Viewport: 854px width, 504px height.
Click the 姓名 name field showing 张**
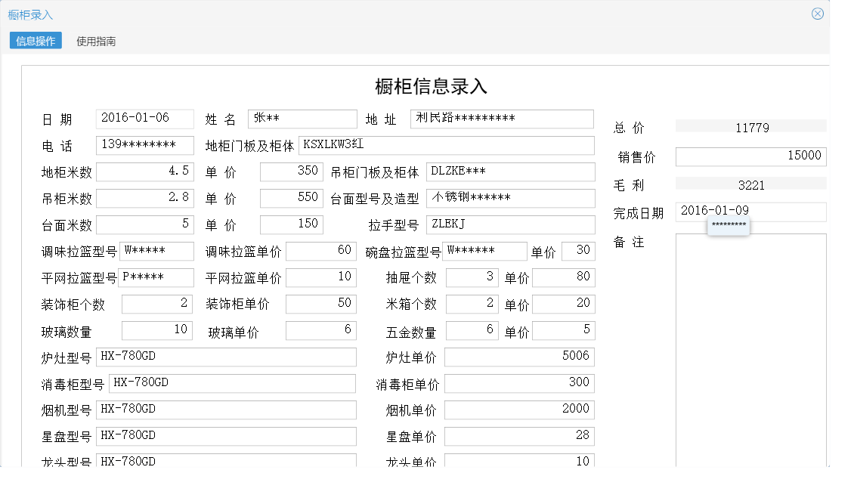click(x=302, y=119)
